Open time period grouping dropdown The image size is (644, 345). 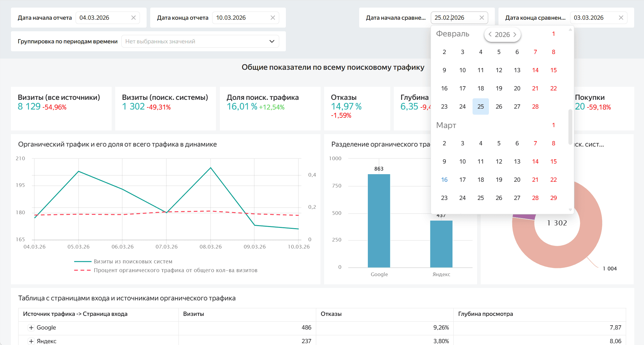pyautogui.click(x=200, y=41)
